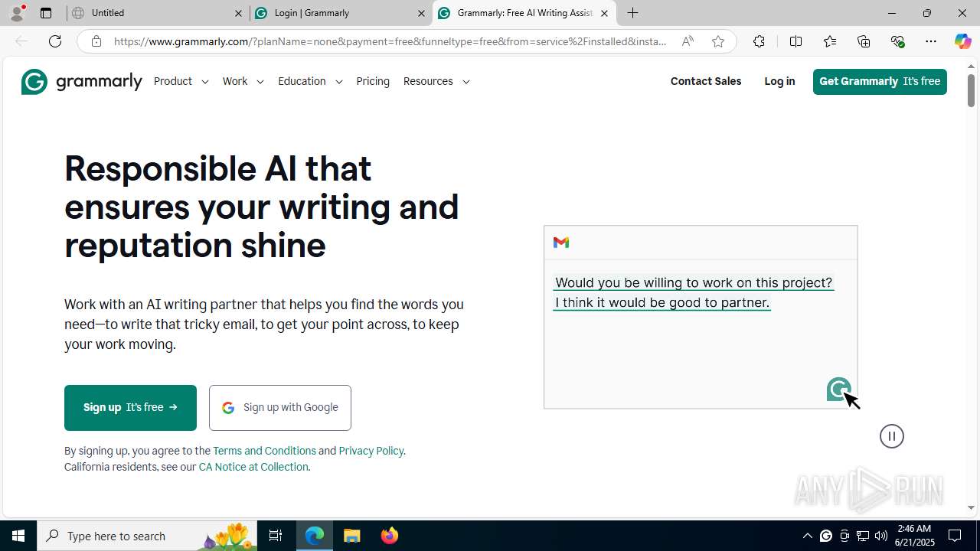Close the active Grammarly tab

(x=604, y=13)
